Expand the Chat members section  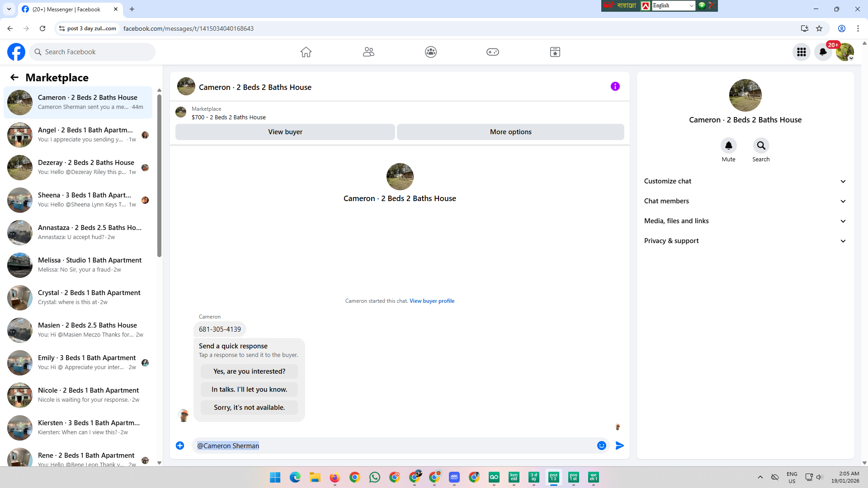point(745,201)
